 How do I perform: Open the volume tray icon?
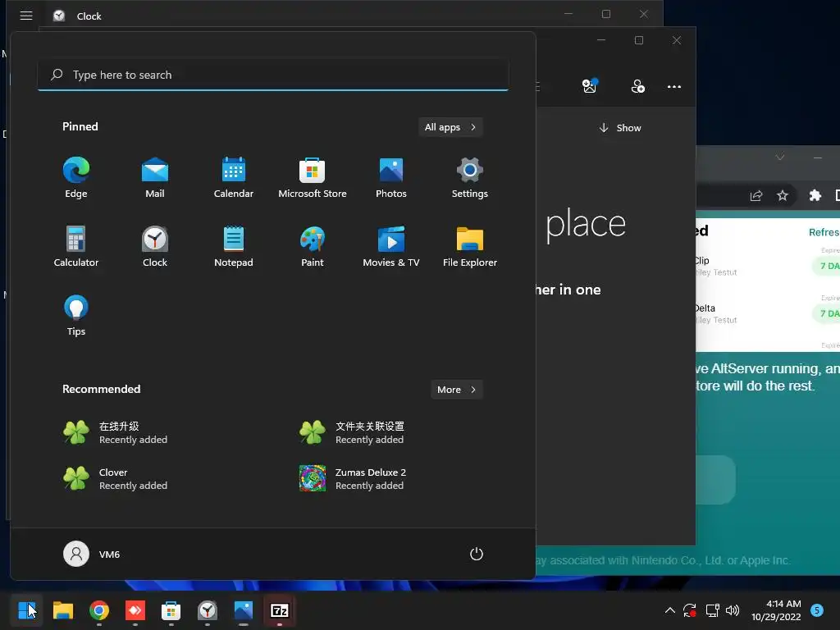(733, 610)
